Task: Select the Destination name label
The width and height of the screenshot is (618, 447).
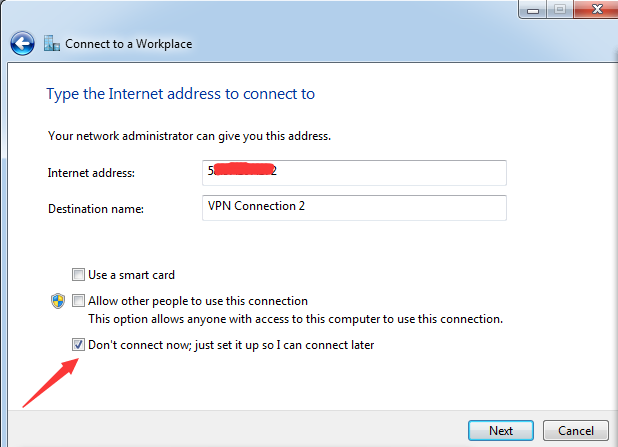Action: tap(96, 209)
